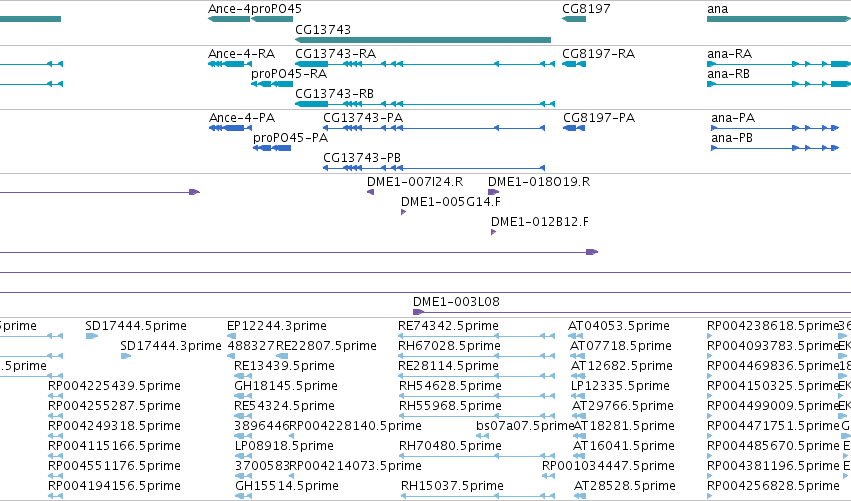Screen dimensions: 851x501
Task: Click the RP001034447.5prime EST label
Action: coord(608,466)
